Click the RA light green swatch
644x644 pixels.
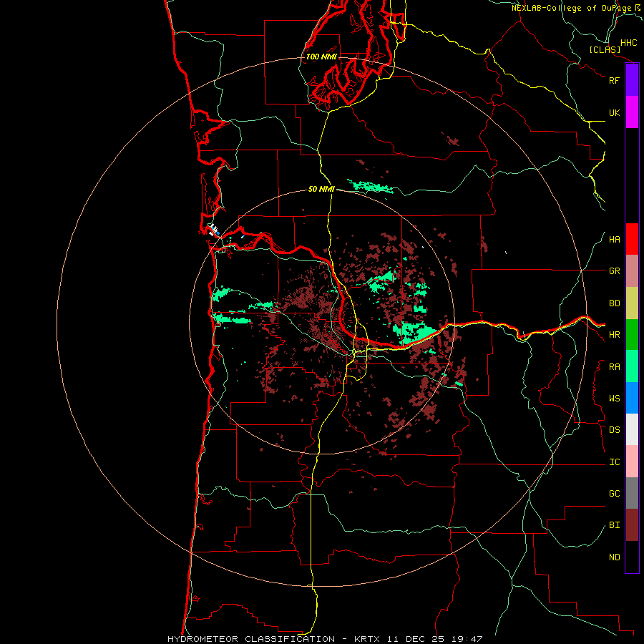tap(632, 366)
